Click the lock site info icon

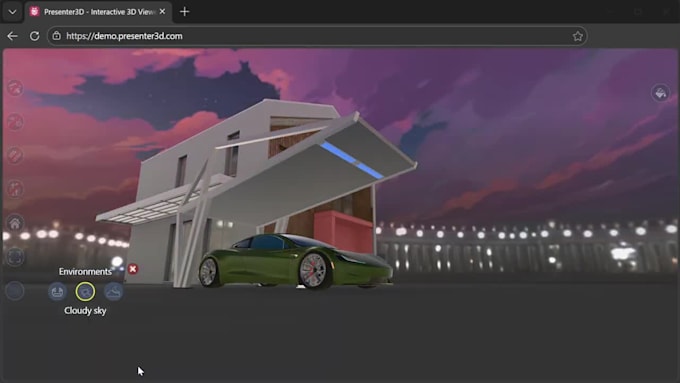coord(57,36)
